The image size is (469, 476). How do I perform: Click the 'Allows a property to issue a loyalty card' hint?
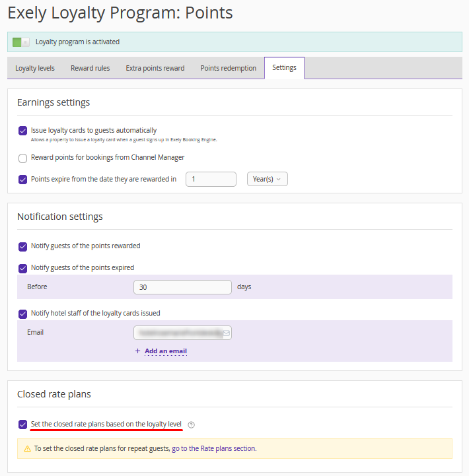pyautogui.click(x=124, y=140)
